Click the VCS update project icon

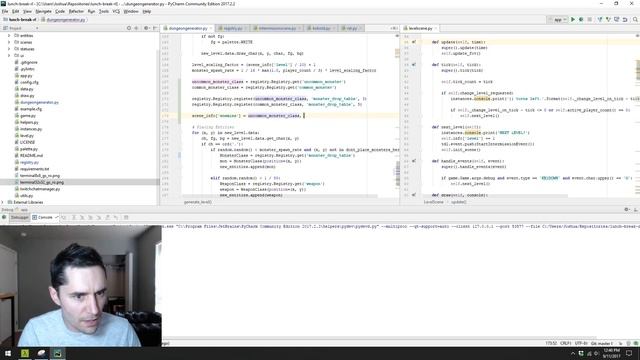[600, 20]
